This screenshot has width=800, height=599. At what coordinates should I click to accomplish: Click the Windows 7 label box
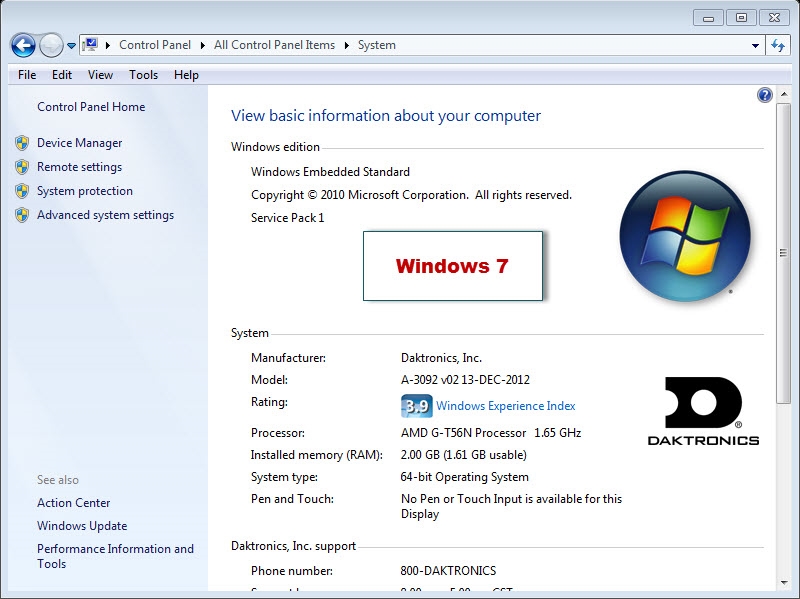point(452,265)
